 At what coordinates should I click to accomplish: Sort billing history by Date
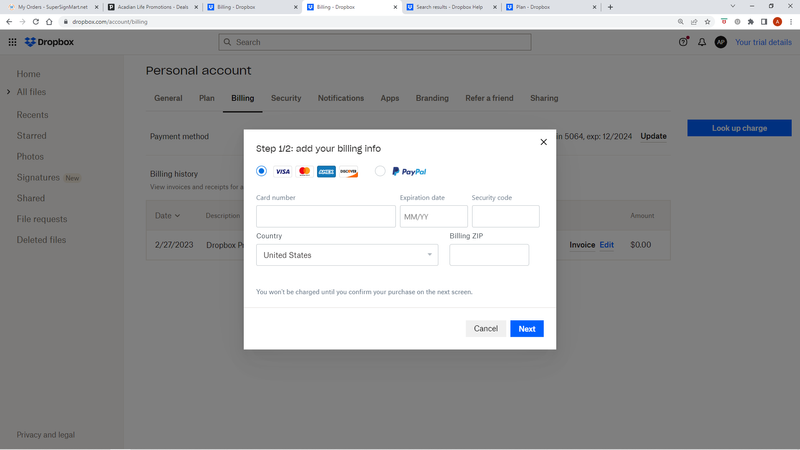pos(167,216)
